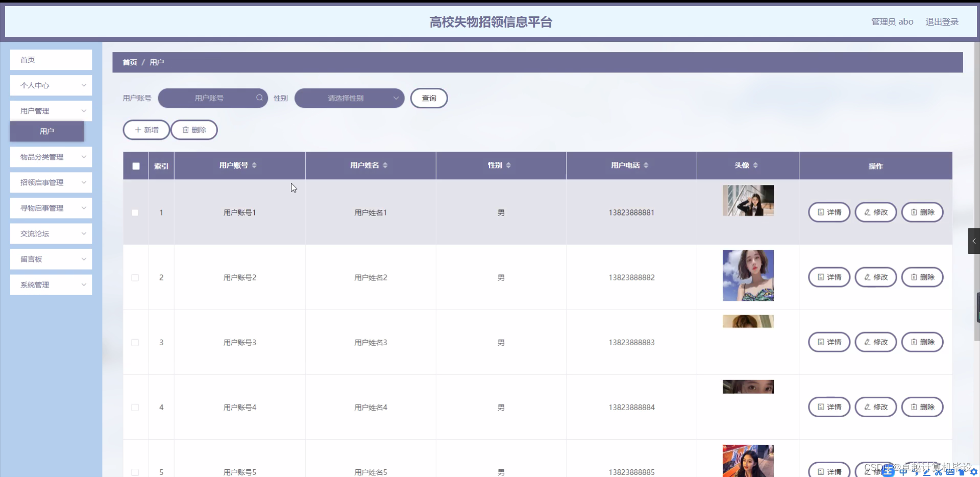Screen dimensions: 980x477
Task: Click the 查询 search button
Action: coord(429,98)
